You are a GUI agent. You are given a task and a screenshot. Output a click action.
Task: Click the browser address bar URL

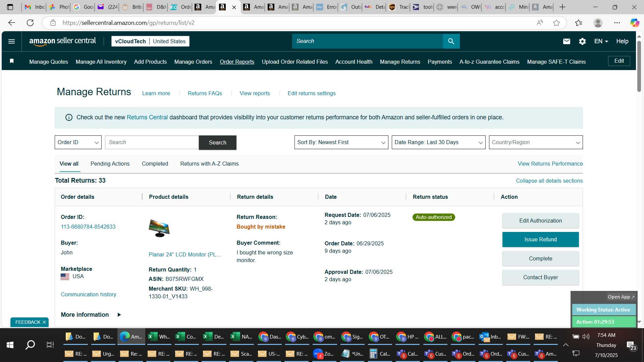(x=128, y=23)
